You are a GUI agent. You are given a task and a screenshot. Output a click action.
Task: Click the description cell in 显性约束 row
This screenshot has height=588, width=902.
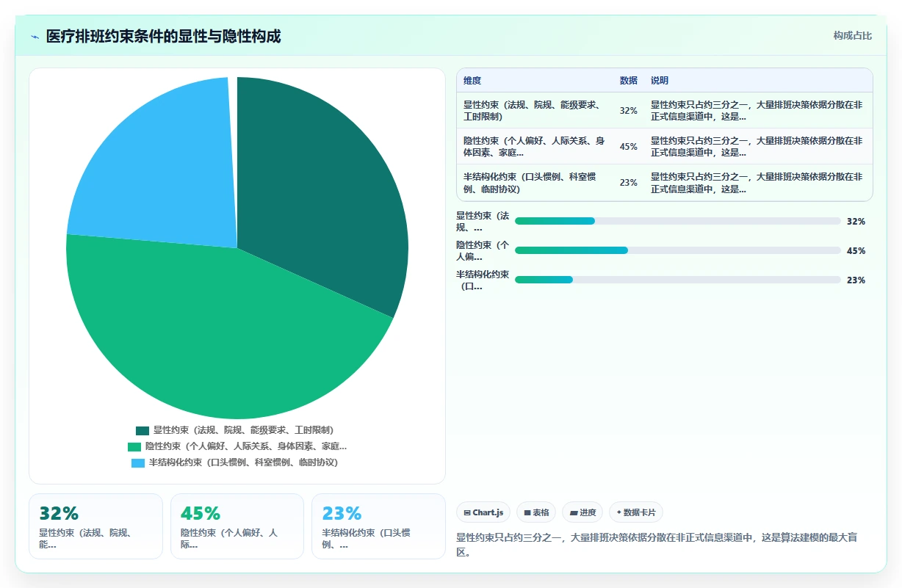pos(757,111)
